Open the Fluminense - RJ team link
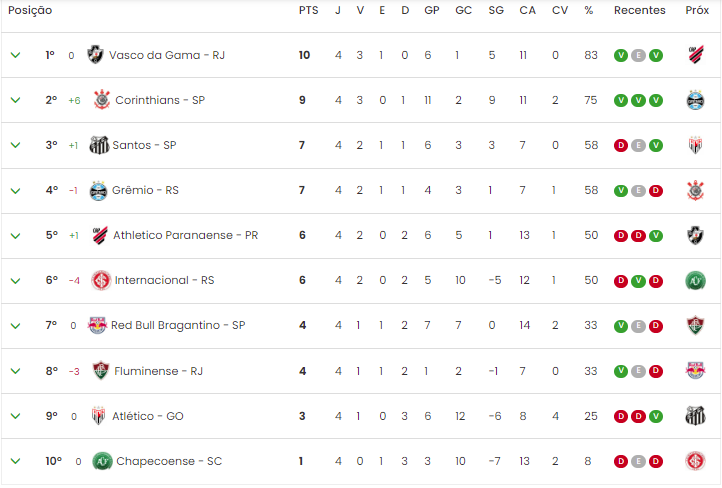The width and height of the screenshot is (722, 488). coord(158,371)
